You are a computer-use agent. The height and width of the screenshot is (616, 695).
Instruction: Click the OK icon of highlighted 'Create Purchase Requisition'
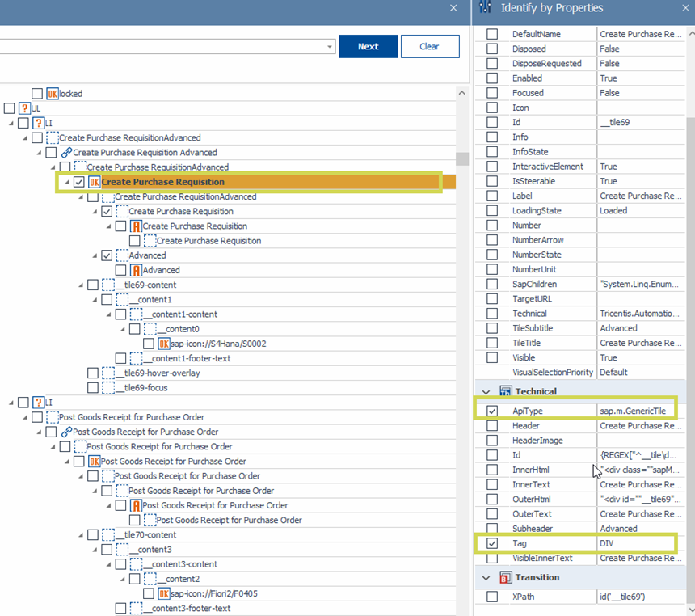94,182
